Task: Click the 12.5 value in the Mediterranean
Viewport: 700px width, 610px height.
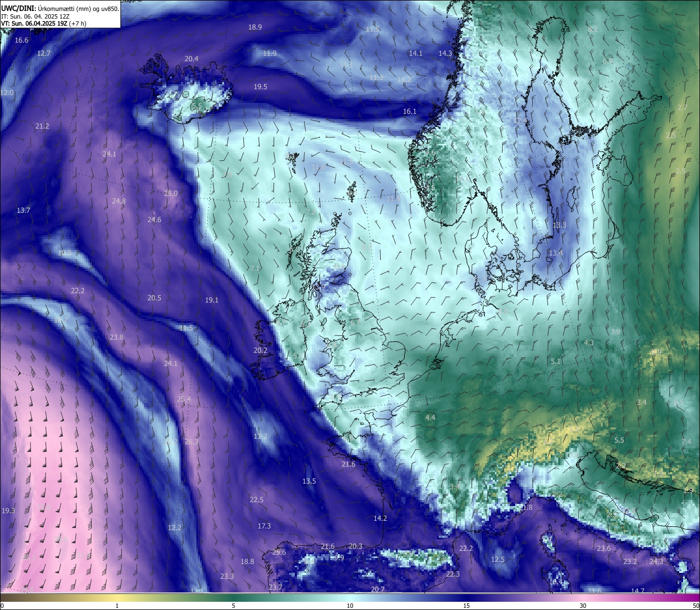Action: coord(498,559)
